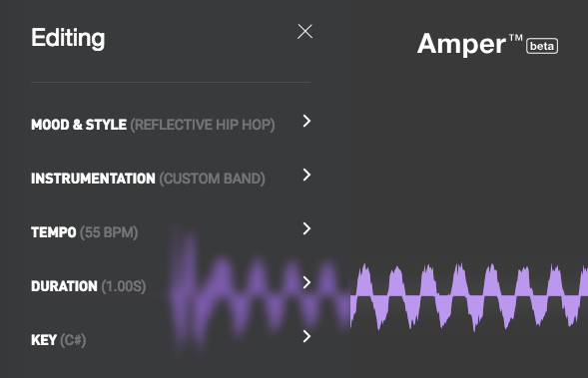Open Tempo settings via chevron arrow
588x378 pixels.
click(306, 228)
